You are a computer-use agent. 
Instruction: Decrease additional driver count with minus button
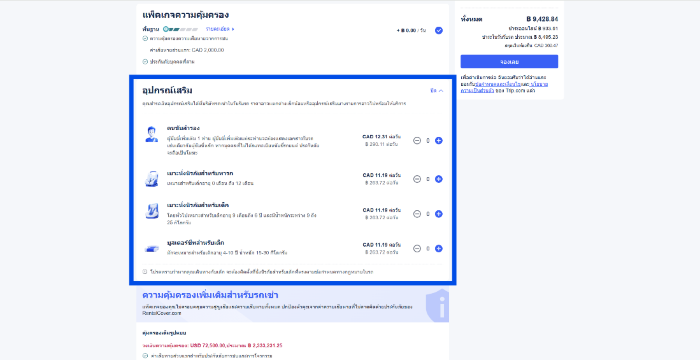point(417,141)
